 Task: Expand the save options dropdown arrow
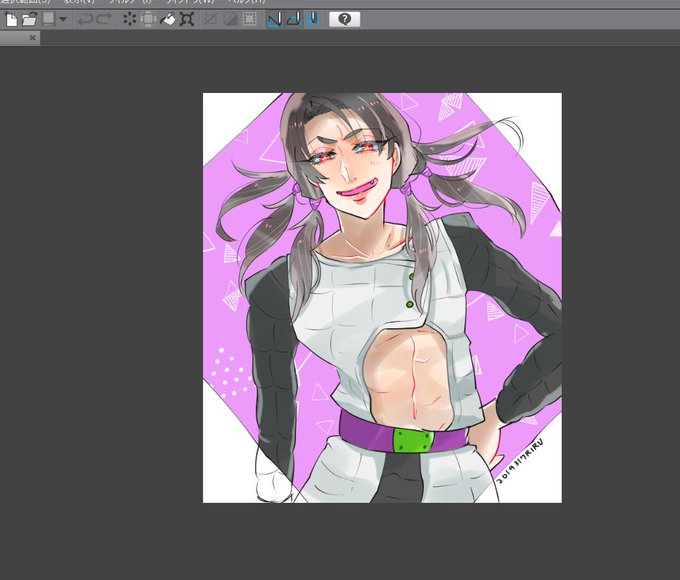(63, 19)
